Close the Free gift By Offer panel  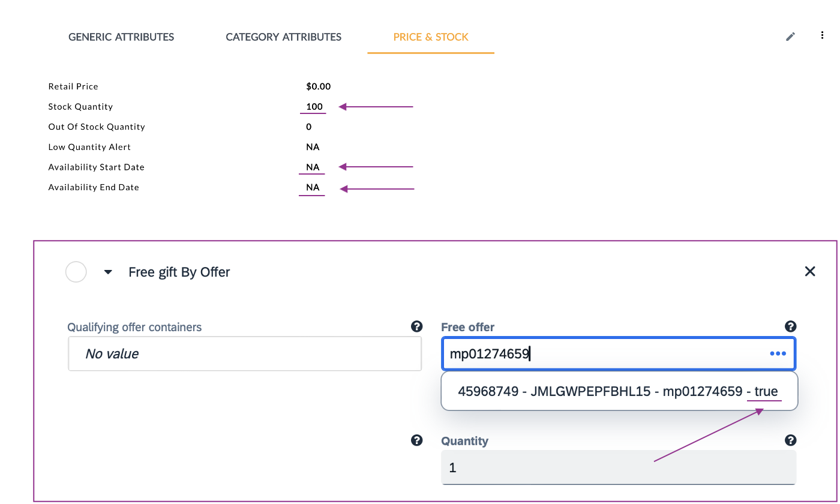tap(809, 272)
